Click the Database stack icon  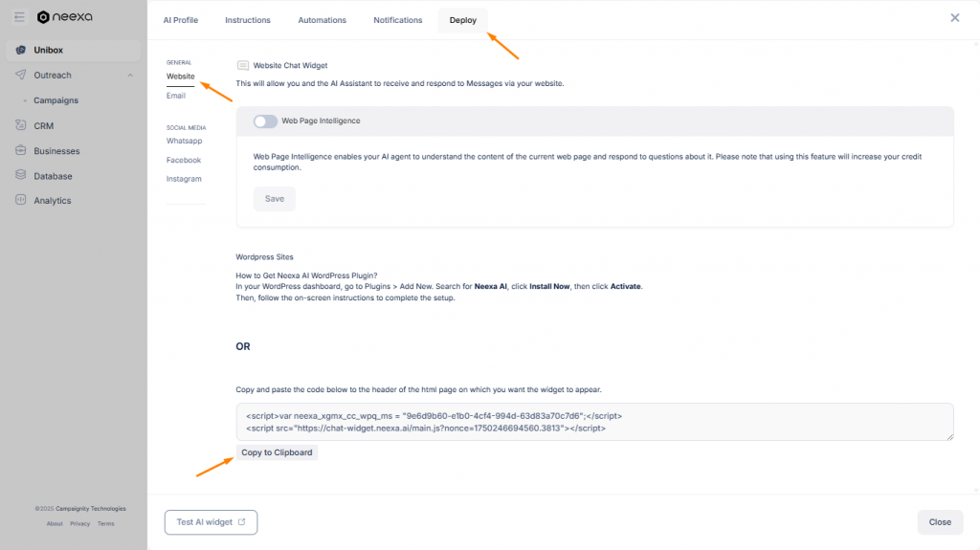tap(21, 176)
